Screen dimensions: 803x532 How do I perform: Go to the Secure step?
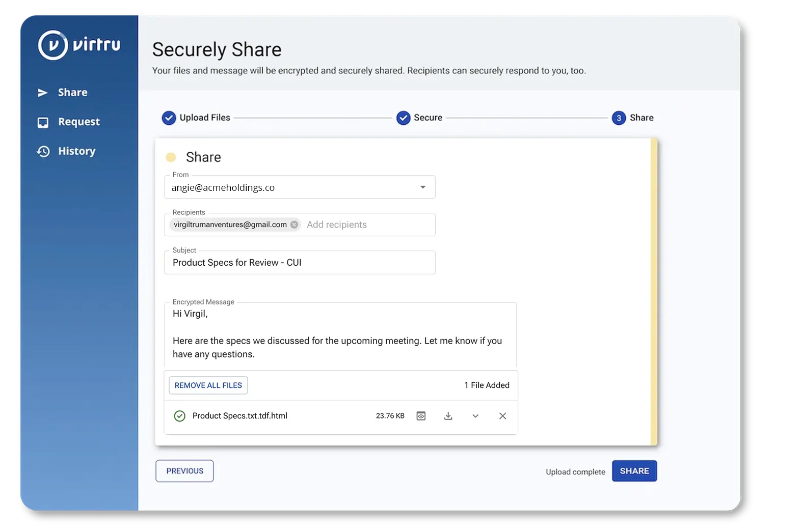pyautogui.click(x=419, y=118)
